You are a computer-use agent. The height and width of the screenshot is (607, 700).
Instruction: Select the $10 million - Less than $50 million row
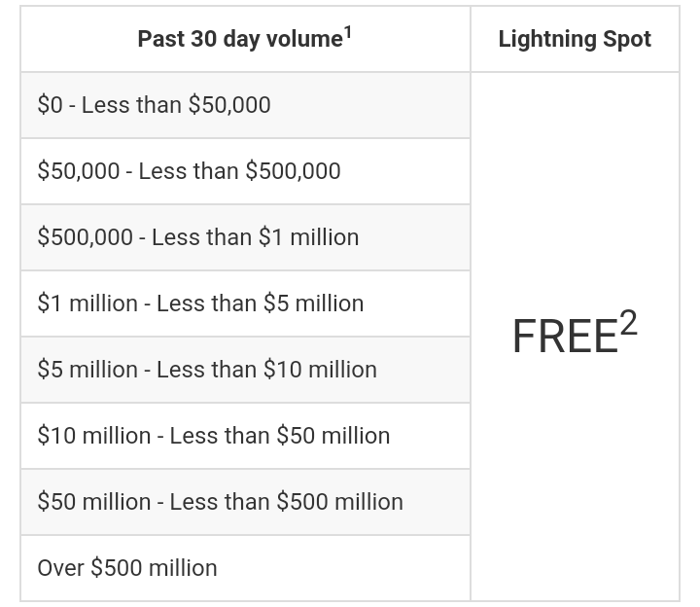coord(245,436)
